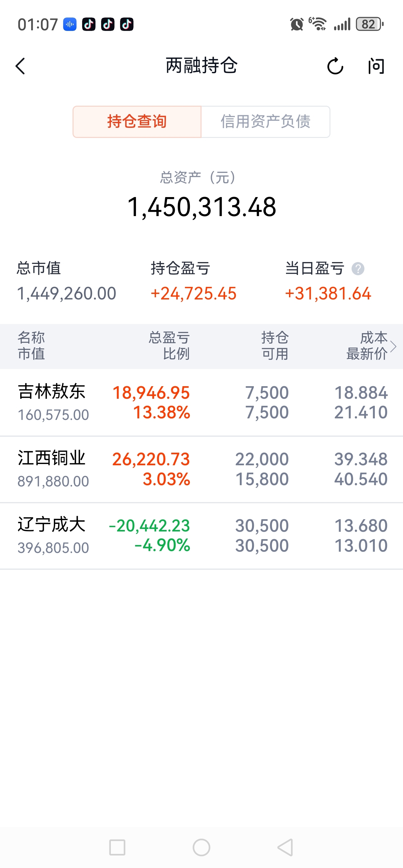Open recent apps square button

coord(117,847)
